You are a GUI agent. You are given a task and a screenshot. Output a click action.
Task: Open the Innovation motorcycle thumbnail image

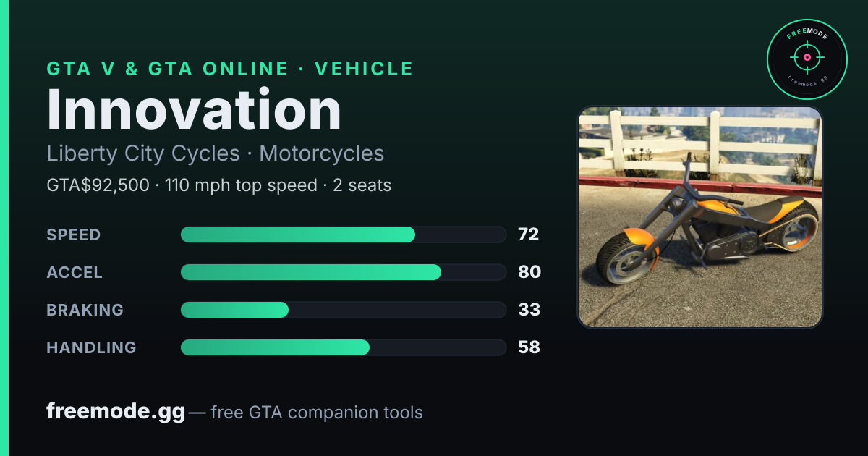[x=700, y=217]
